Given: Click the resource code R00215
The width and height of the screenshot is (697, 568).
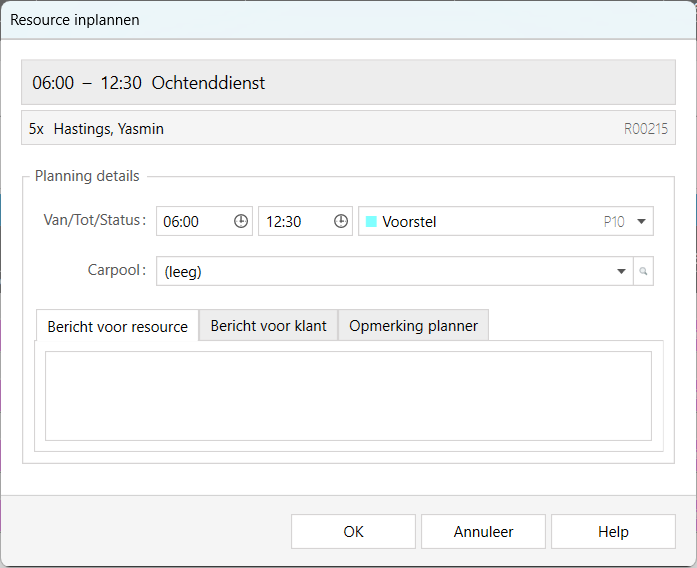Looking at the screenshot, I should tap(645, 129).
